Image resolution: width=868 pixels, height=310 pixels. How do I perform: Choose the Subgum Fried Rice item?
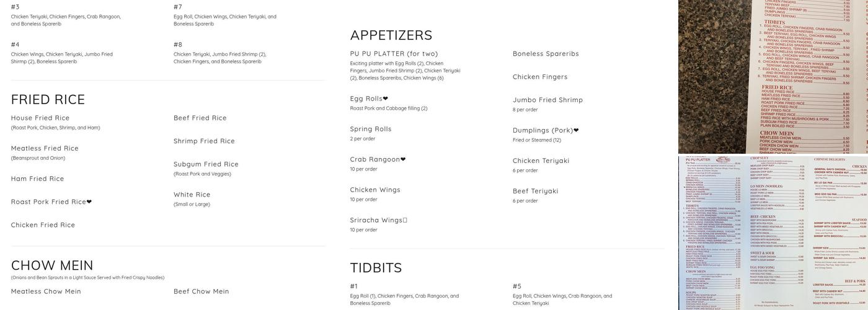click(206, 164)
